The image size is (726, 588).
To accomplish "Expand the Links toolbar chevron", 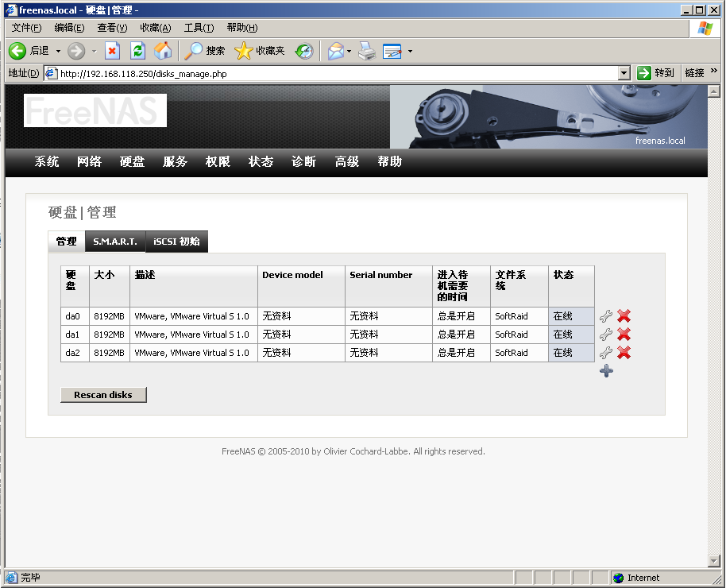I will click(713, 71).
